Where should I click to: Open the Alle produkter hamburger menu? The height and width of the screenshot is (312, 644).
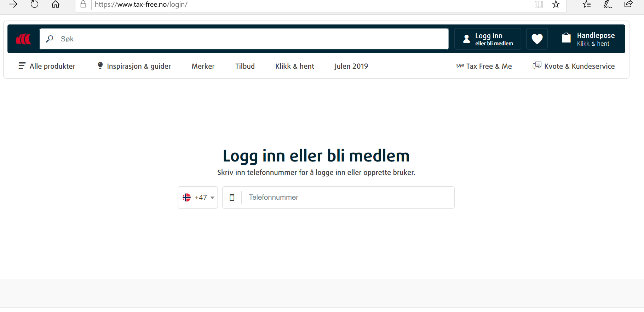(x=47, y=66)
